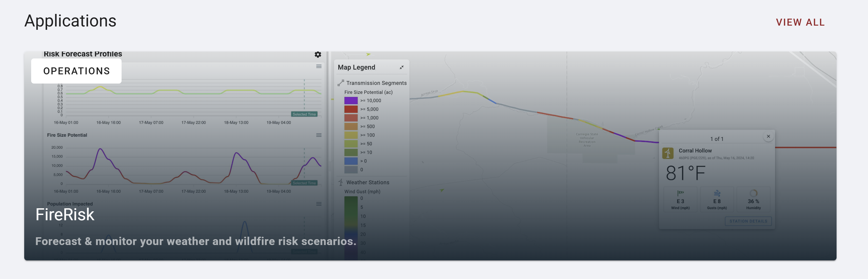Click the gusts icon in station card
Image resolution: width=868 pixels, height=279 pixels.
(717, 193)
